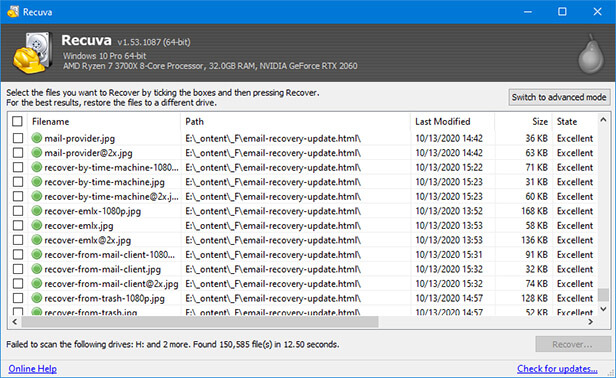Click green status dot of recover-from-mail-client-1080
Viewport: 616px width, 378px height.
click(37, 254)
